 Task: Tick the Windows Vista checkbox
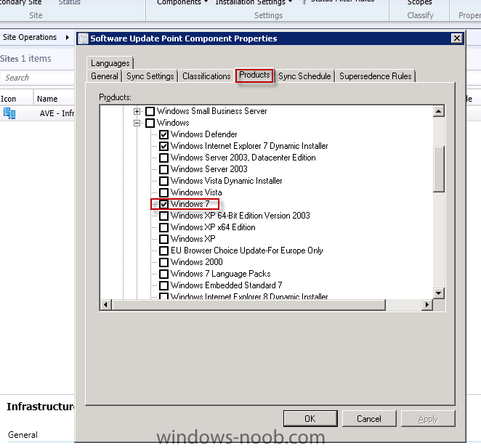point(163,192)
